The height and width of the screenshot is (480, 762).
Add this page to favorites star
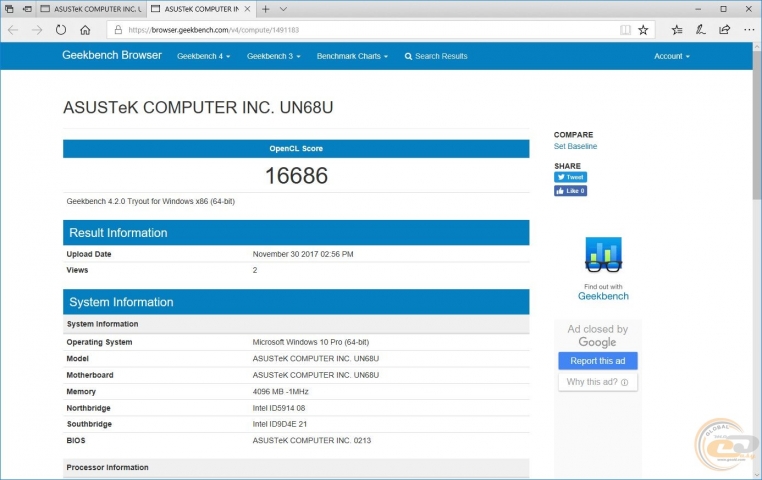coord(643,30)
